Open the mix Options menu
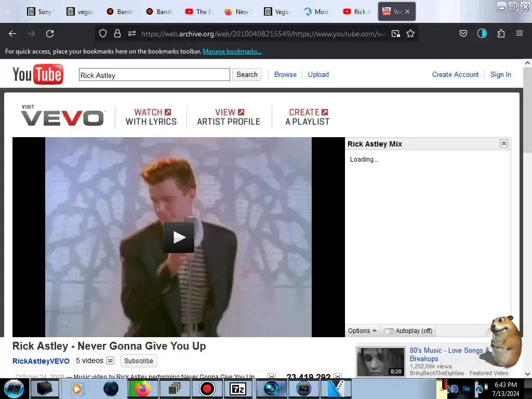The width and height of the screenshot is (532, 399). click(362, 331)
